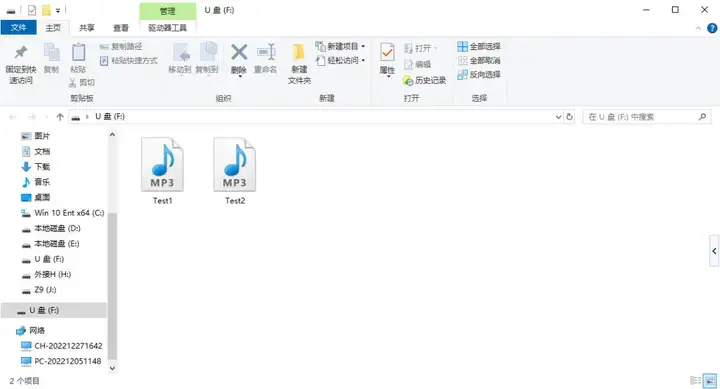Viewport: 720px width, 389px height.
Task: Open Downloads (下载) in navigation pane
Action: click(x=36, y=167)
